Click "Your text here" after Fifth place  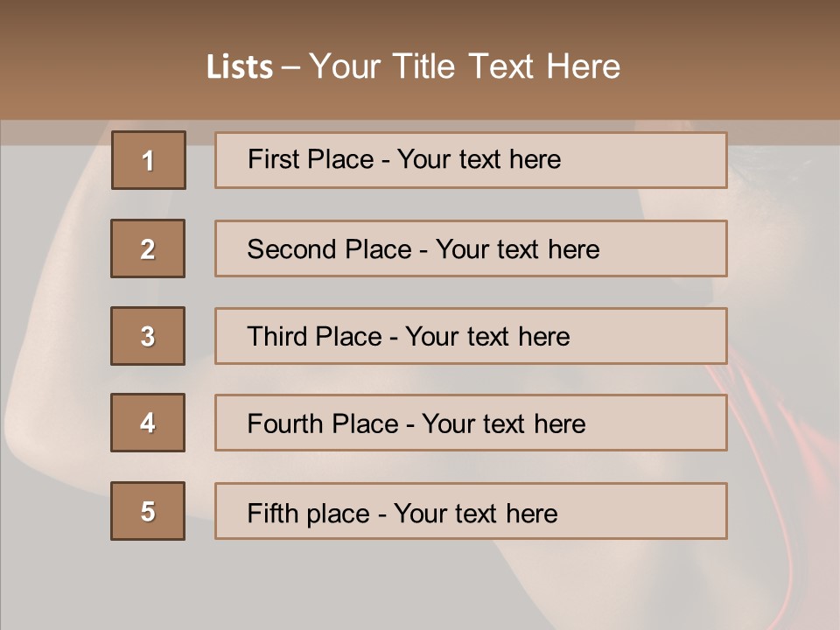pyautogui.click(x=475, y=513)
